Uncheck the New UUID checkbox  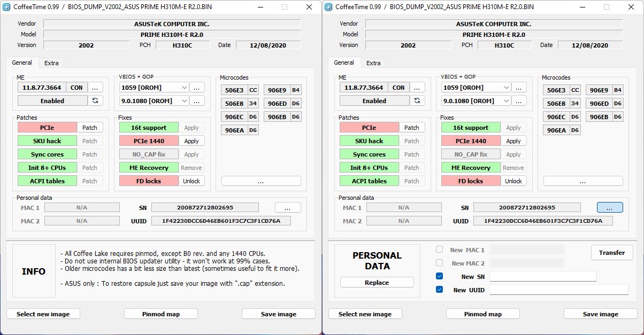coord(439,290)
